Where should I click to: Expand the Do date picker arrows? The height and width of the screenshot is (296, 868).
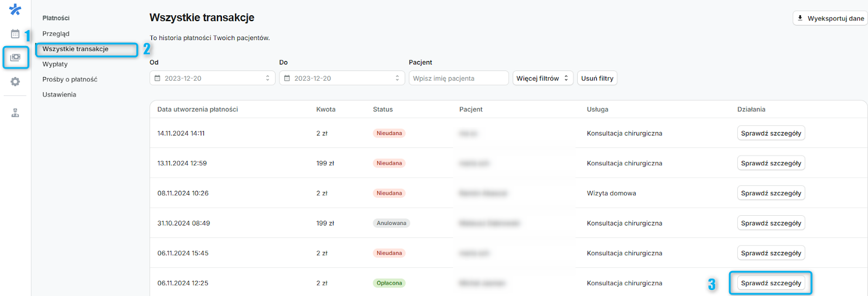(x=397, y=78)
